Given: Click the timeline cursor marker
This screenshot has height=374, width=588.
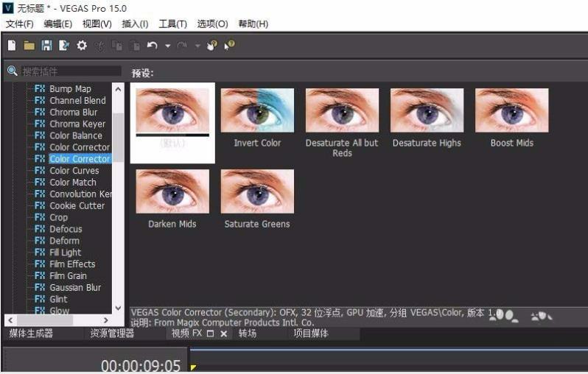Looking at the screenshot, I should point(193,367).
